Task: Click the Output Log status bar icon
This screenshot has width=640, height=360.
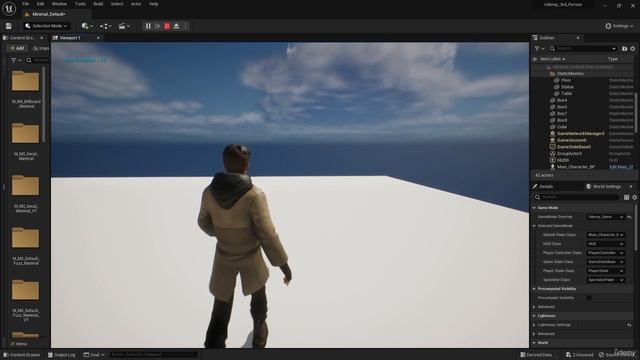Action: tap(50, 355)
